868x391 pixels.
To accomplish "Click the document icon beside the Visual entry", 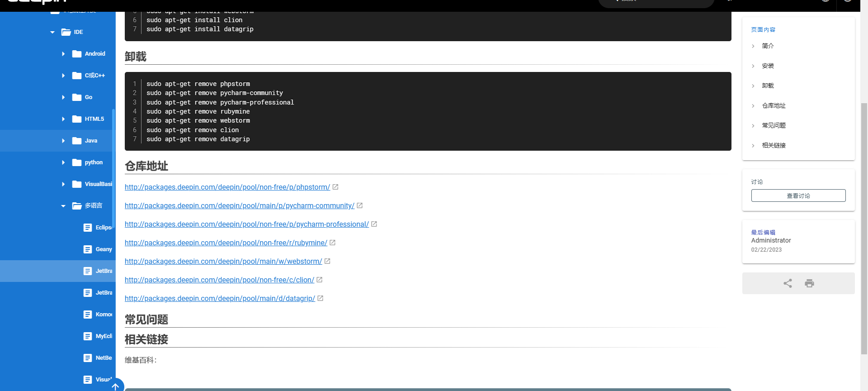I will [88, 380].
